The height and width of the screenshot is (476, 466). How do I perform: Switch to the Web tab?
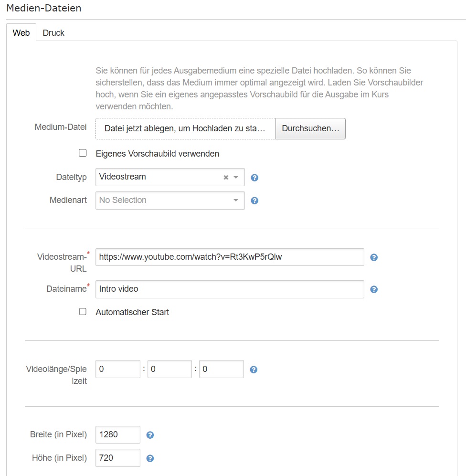[21, 33]
